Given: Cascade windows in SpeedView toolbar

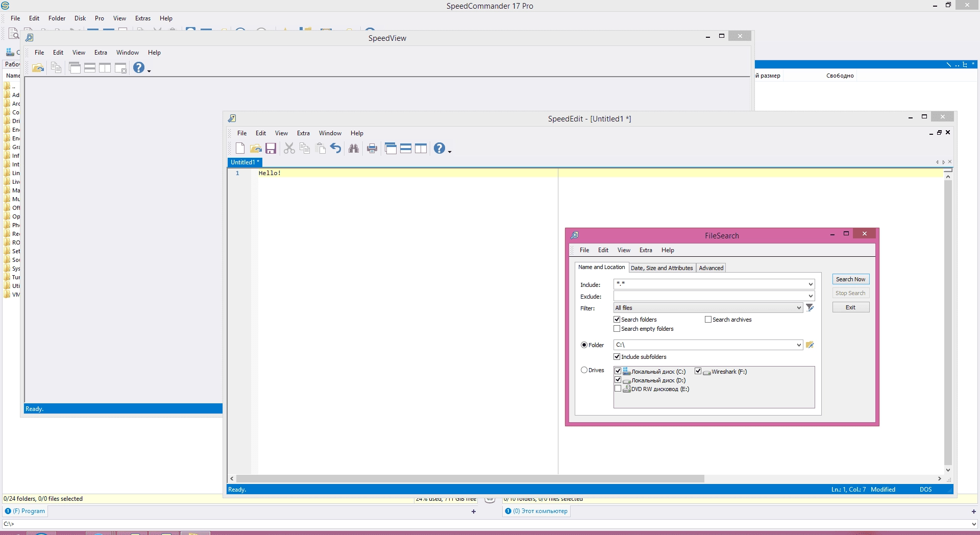Looking at the screenshot, I should pos(75,67).
